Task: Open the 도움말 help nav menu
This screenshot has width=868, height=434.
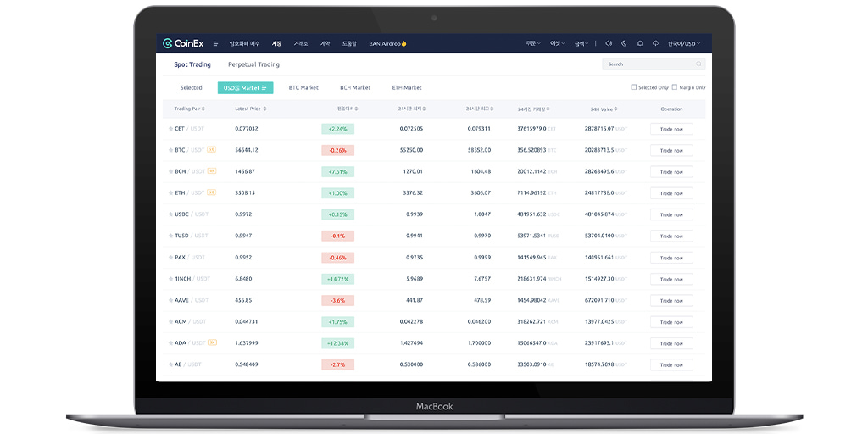Action: coord(349,43)
